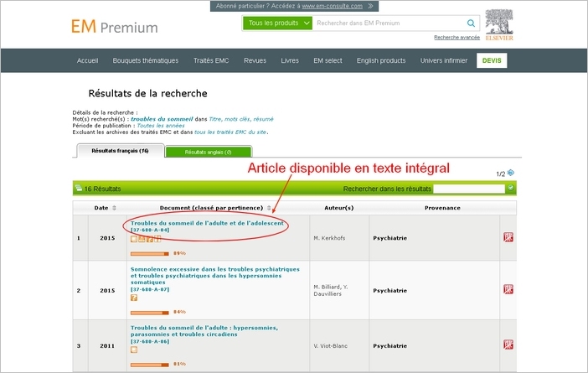Click the magnifier search icon in header

point(471,23)
